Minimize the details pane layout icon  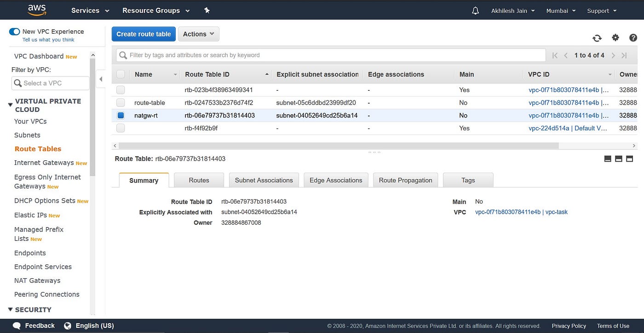coord(608,159)
